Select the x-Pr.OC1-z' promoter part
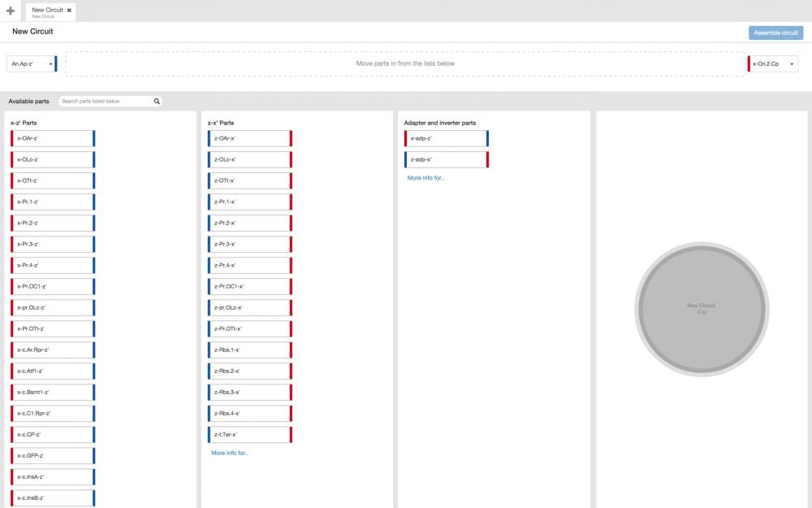Image resolution: width=812 pixels, height=508 pixels. [x=53, y=286]
